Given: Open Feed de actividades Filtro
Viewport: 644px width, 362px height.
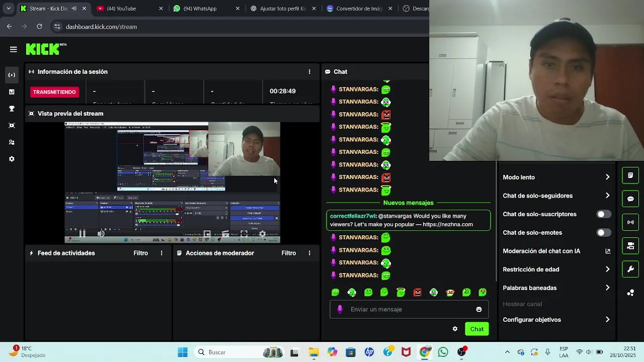Looking at the screenshot, I should [141, 253].
